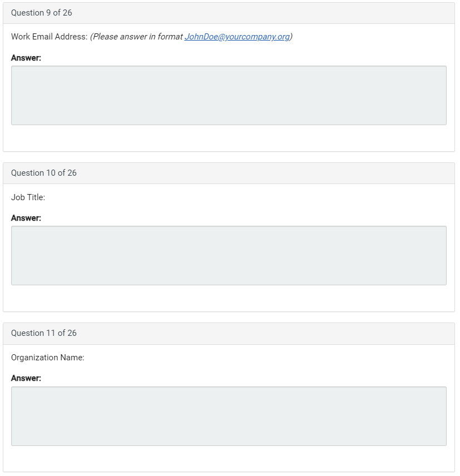Click the Answer label under Work Email Address

(26, 58)
